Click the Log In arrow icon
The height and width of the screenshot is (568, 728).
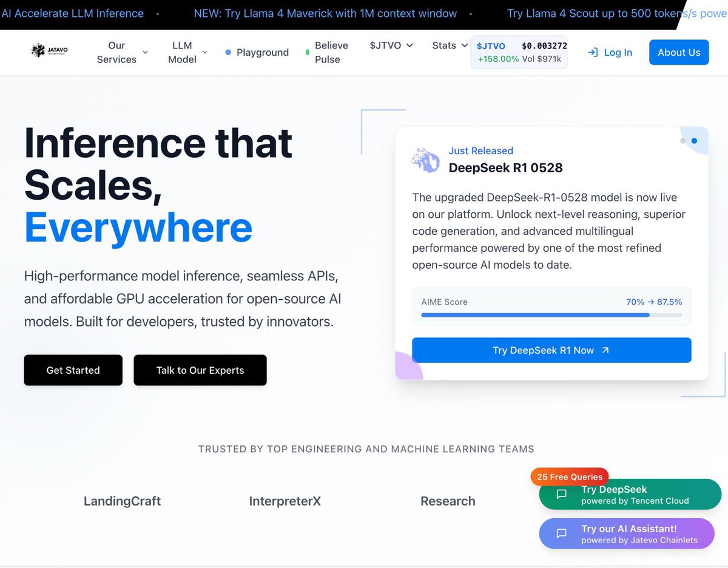(x=593, y=52)
